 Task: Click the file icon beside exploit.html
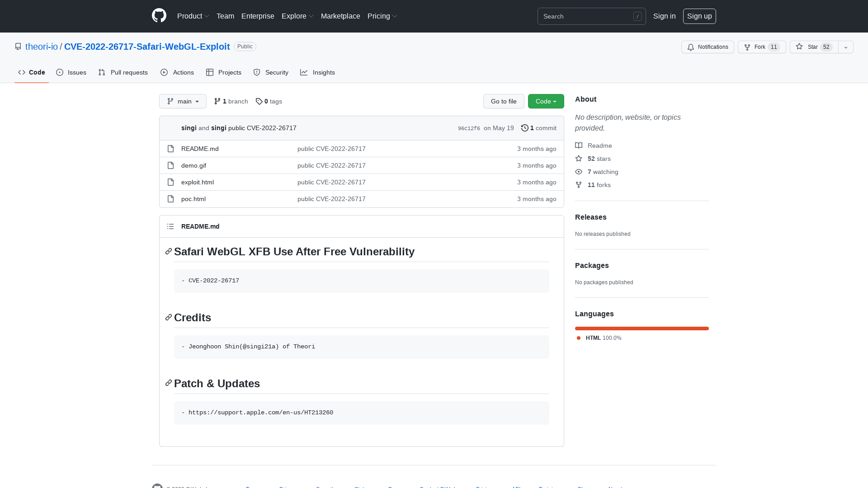(170, 182)
